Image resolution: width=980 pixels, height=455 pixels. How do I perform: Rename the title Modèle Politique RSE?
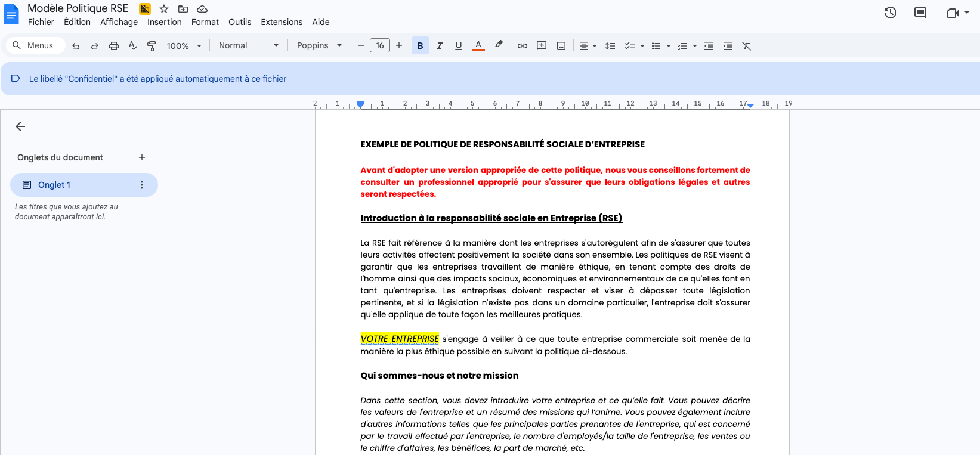[x=78, y=8]
